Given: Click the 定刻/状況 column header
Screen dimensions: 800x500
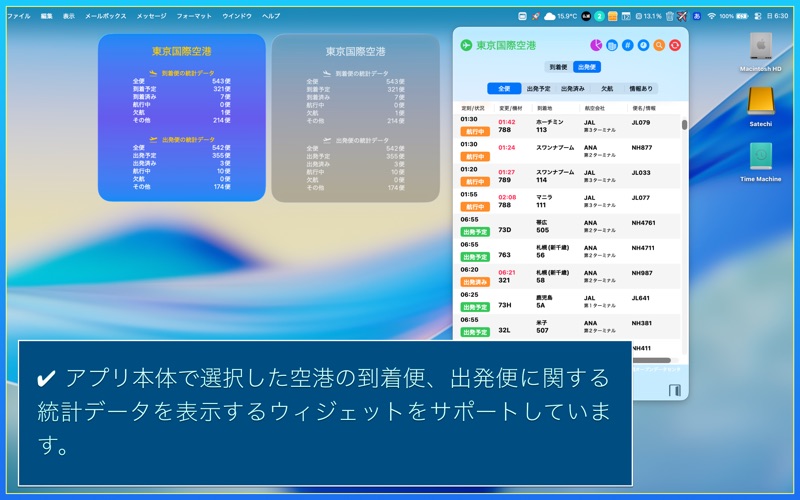Looking at the screenshot, I should [x=473, y=108].
